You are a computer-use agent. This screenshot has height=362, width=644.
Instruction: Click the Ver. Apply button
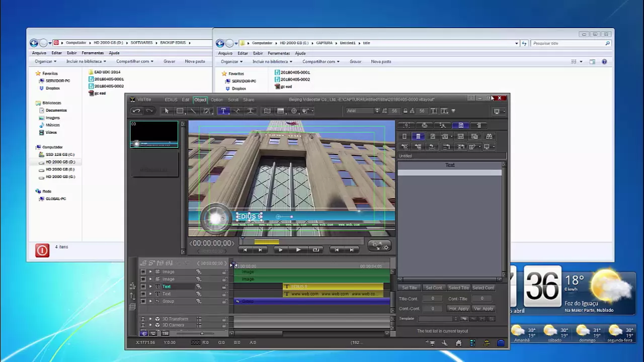[x=484, y=309]
